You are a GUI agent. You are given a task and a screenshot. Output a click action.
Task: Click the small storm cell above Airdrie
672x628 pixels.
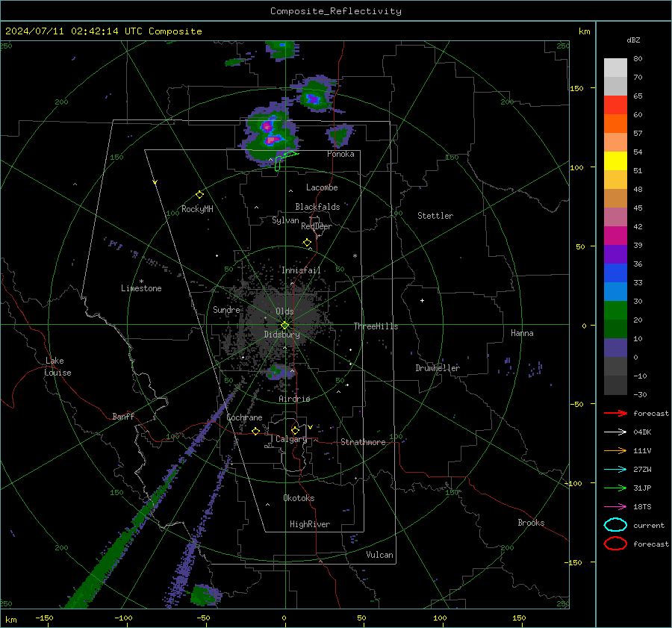pyautogui.click(x=280, y=372)
